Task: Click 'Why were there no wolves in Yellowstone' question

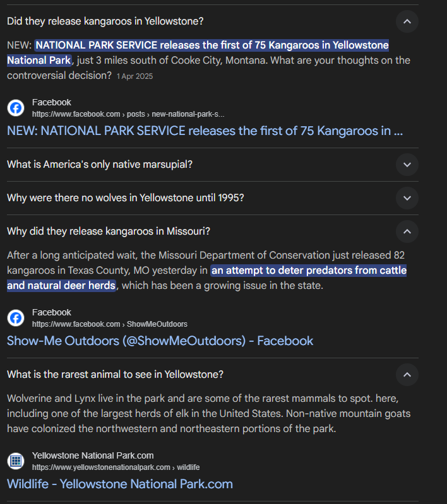Action: click(x=126, y=198)
